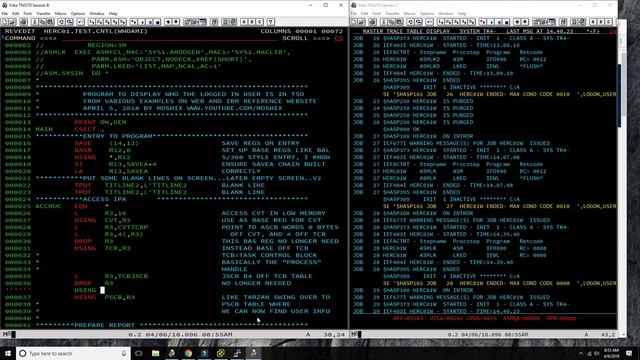Click line 000013 PRINT ON,GEN

pyautogui.click(x=65, y=122)
